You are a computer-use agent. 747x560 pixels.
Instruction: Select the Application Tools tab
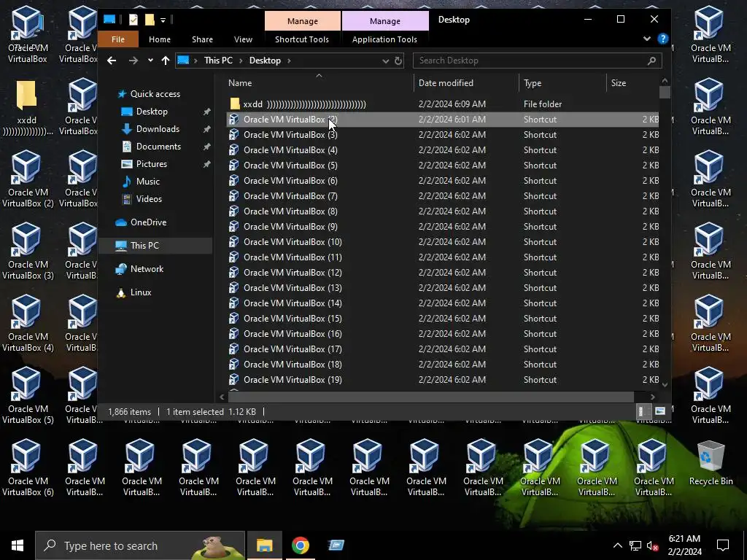pyautogui.click(x=384, y=39)
